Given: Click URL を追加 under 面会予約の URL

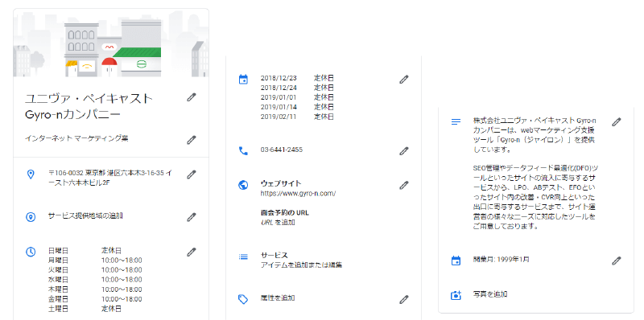Looking at the screenshot, I should [278, 223].
